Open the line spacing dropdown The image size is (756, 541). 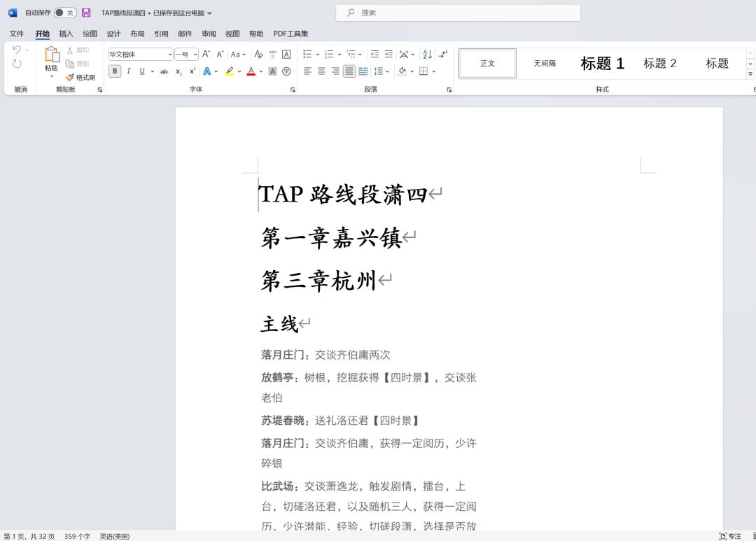tap(384, 71)
